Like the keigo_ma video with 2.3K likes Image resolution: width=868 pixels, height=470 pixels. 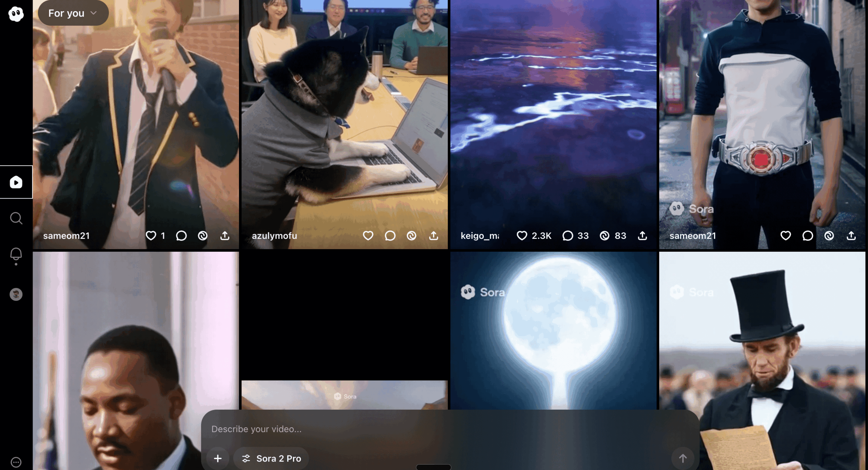(x=522, y=236)
